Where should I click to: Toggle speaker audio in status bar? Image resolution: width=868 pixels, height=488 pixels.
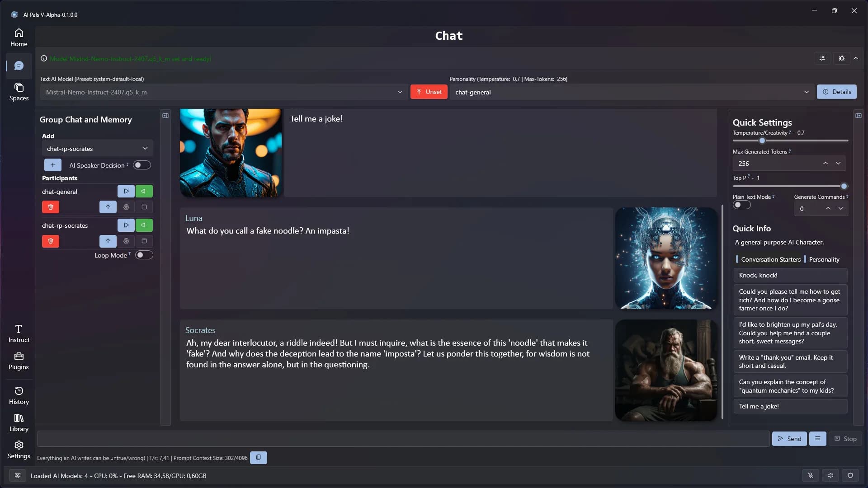click(x=830, y=475)
